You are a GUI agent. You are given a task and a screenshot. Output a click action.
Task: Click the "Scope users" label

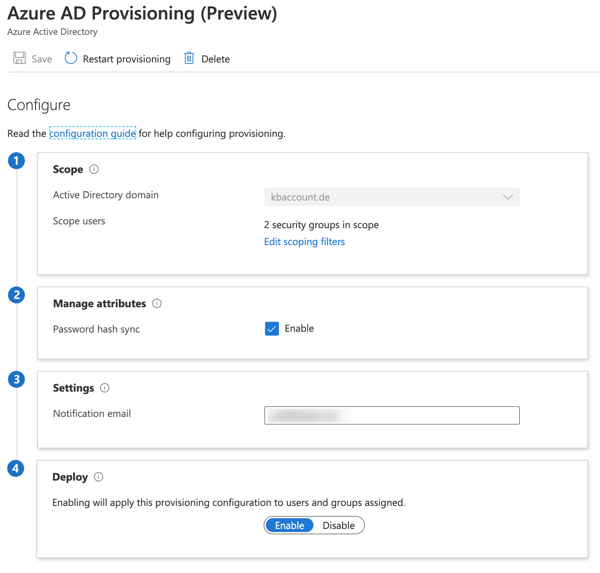coord(79,221)
